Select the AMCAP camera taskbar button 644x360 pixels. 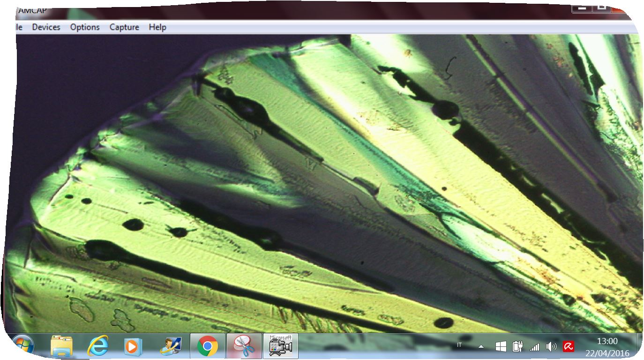point(280,346)
